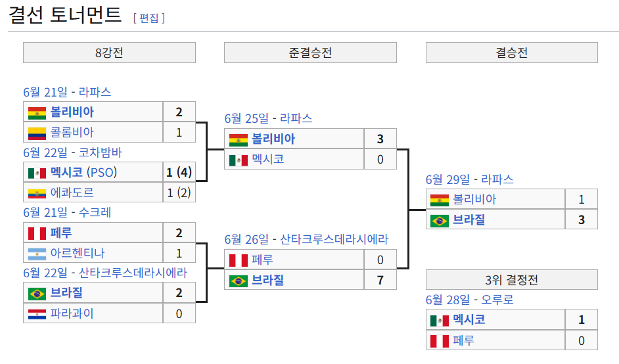Click the Ecuador flag icon
This screenshot has height=364, width=619.
[x=37, y=193]
